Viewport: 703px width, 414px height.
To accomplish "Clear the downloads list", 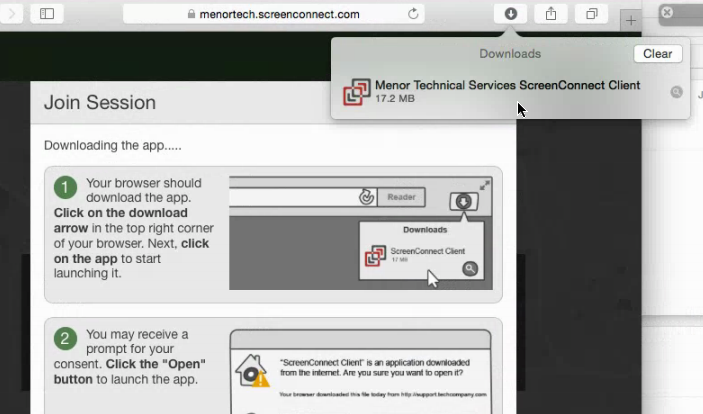I will (658, 54).
